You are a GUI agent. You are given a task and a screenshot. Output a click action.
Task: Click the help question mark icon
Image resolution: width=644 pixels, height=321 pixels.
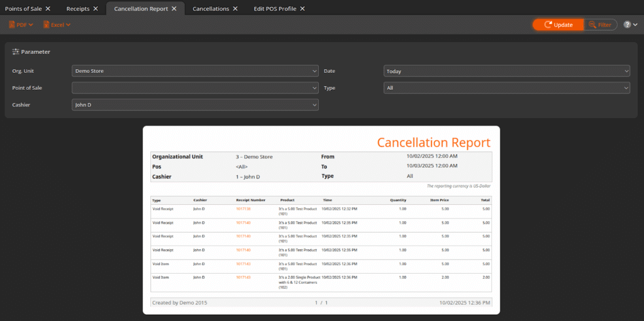(627, 24)
